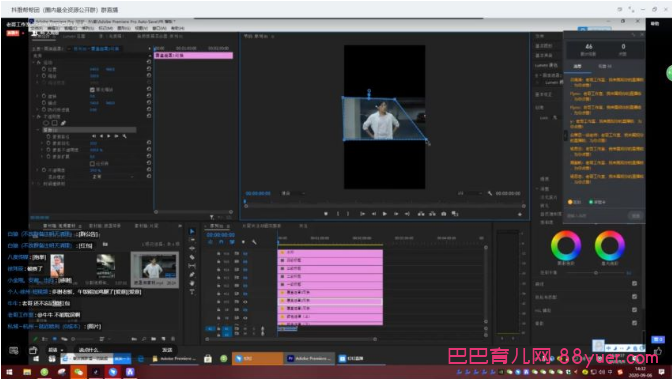Image resolution: width=672 pixels, height=379 pixels.
Task: Click the Play button in Program Monitor
Action: (384, 214)
